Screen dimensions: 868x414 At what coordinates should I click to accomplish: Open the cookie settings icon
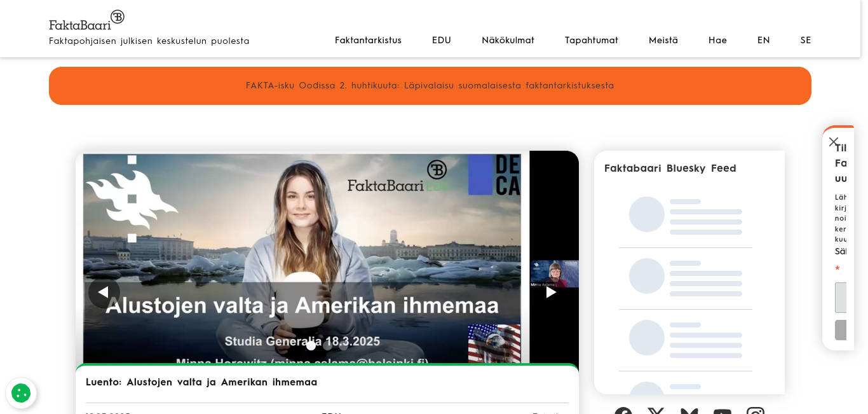(x=21, y=393)
